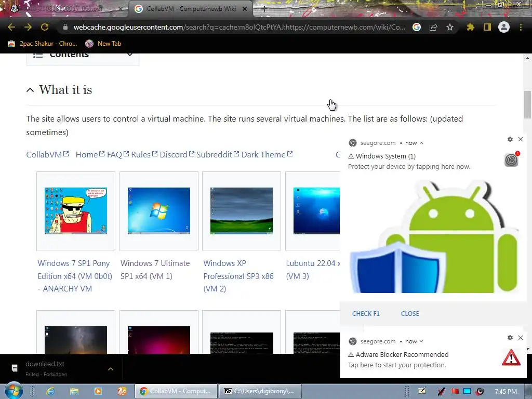Collapse the What it is section
The image size is (532, 399).
30,90
